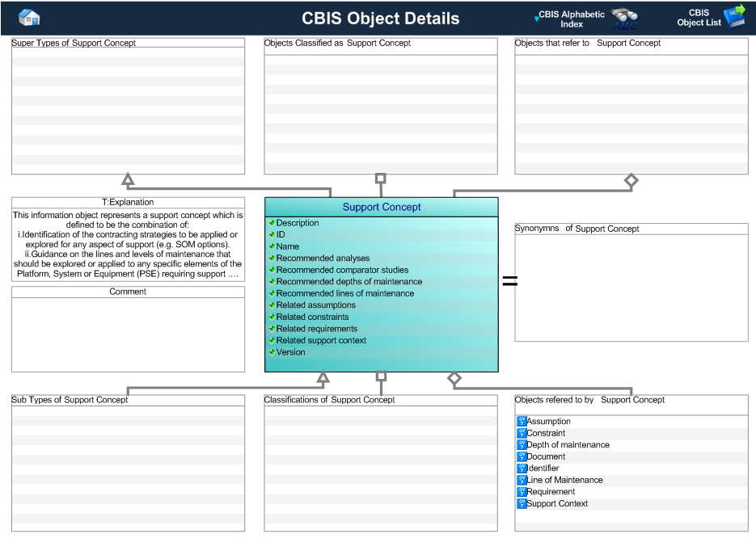The height and width of the screenshot is (538, 756).
Task: Select Depth of maintenance in list
Action: click(x=568, y=444)
